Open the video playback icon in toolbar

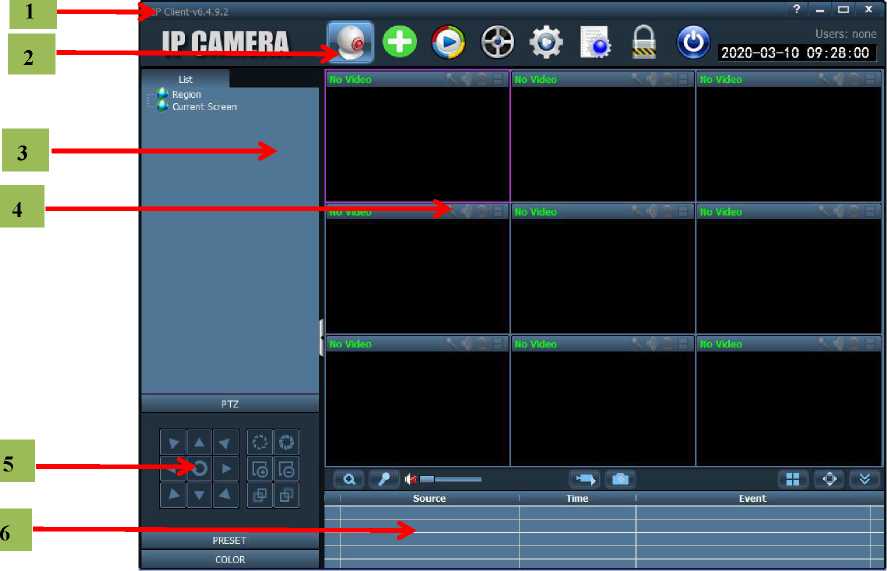(x=448, y=42)
